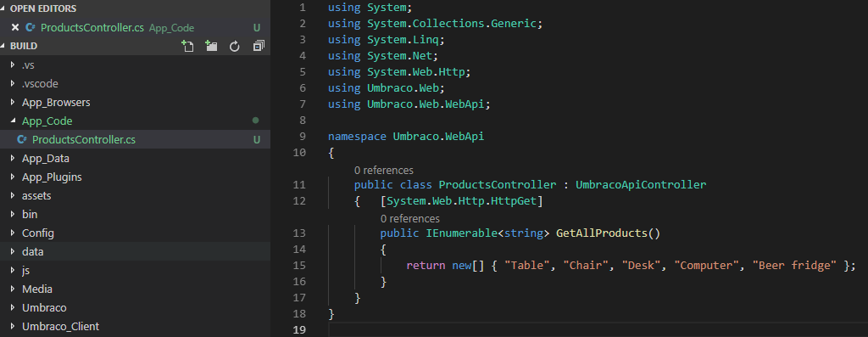Expand the .vscode folder
Image resolution: width=868 pixels, height=337 pixels.
pyautogui.click(x=14, y=84)
